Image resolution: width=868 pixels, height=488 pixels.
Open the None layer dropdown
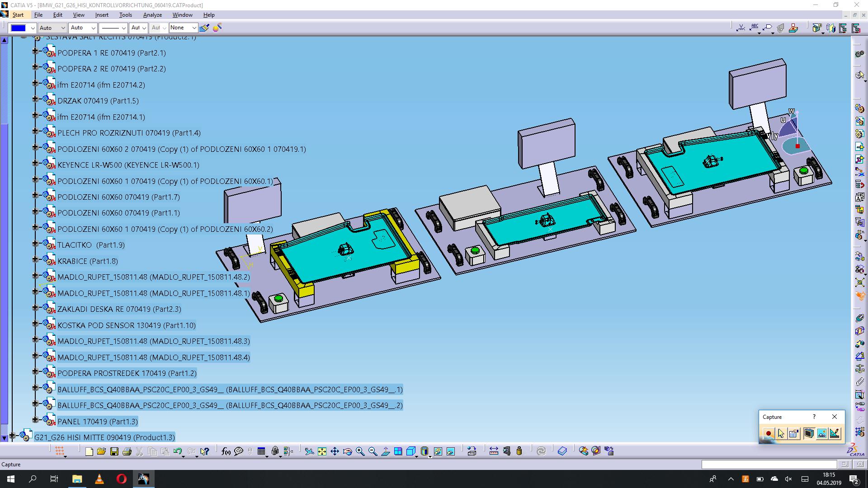[194, 28]
